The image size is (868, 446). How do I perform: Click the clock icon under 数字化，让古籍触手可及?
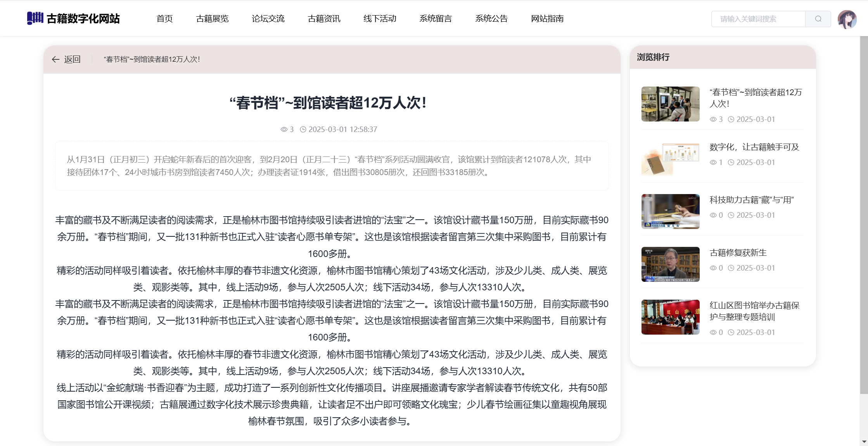click(731, 163)
